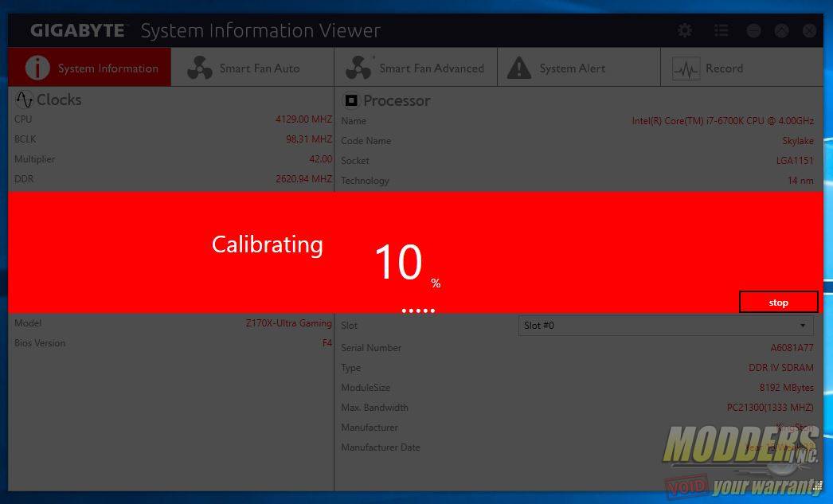Click the Code Name label
Viewport: 833px width, 504px height.
(366, 141)
